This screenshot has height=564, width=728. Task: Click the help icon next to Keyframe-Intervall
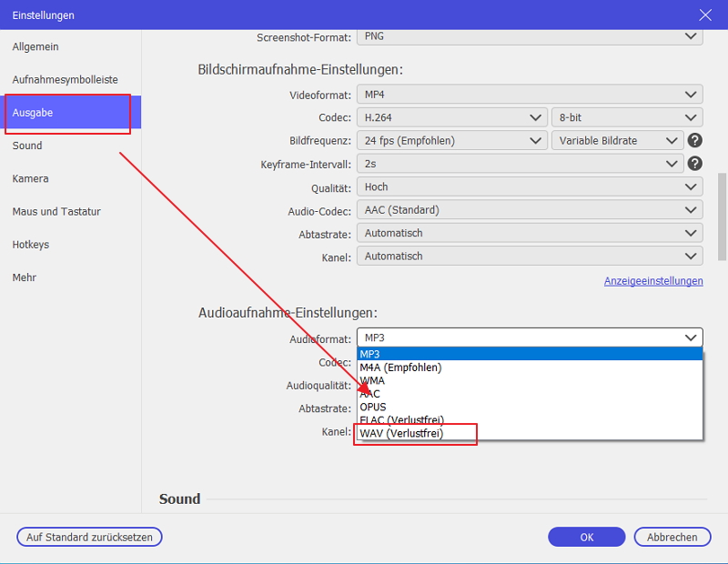point(695,164)
